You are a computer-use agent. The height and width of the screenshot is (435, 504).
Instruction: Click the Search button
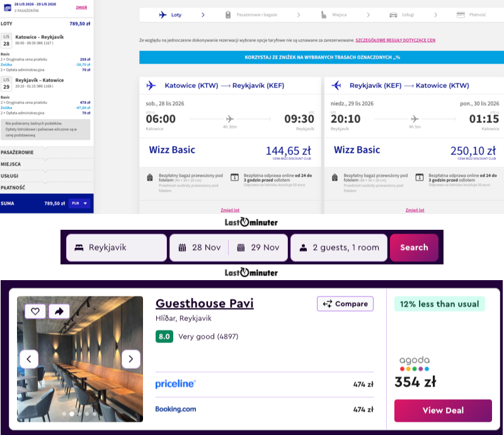point(414,247)
